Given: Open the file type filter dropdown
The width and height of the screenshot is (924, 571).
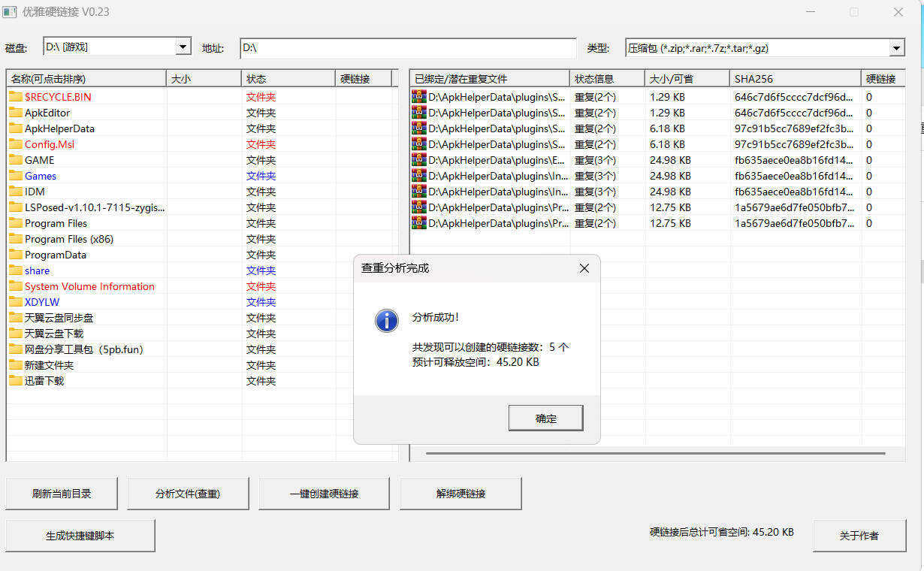Looking at the screenshot, I should pos(895,47).
